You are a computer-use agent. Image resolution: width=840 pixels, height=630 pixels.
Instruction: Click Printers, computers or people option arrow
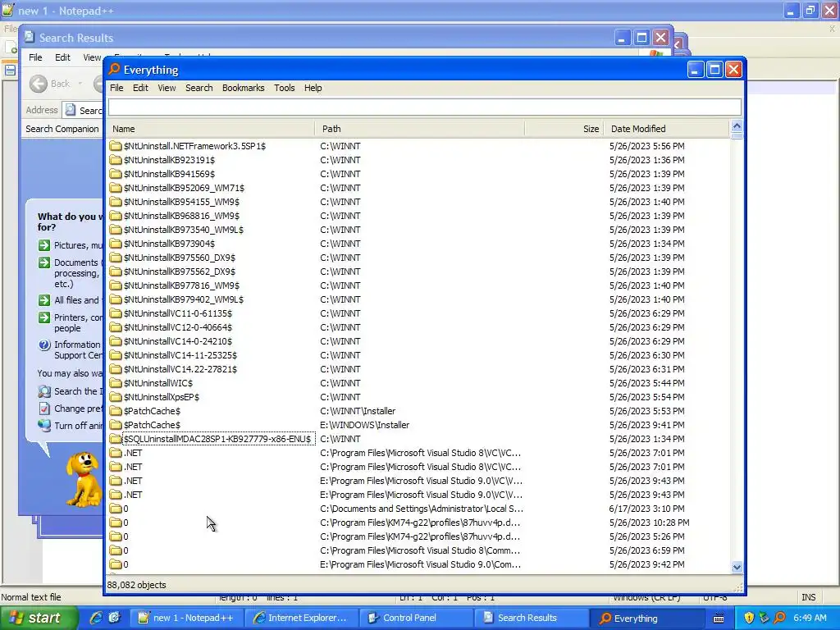click(44, 317)
